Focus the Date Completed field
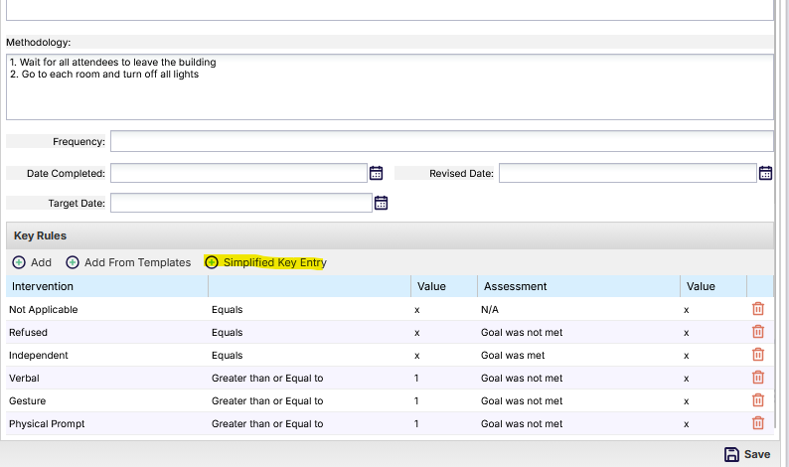Screen dimensions: 789x467 pos(239,173)
